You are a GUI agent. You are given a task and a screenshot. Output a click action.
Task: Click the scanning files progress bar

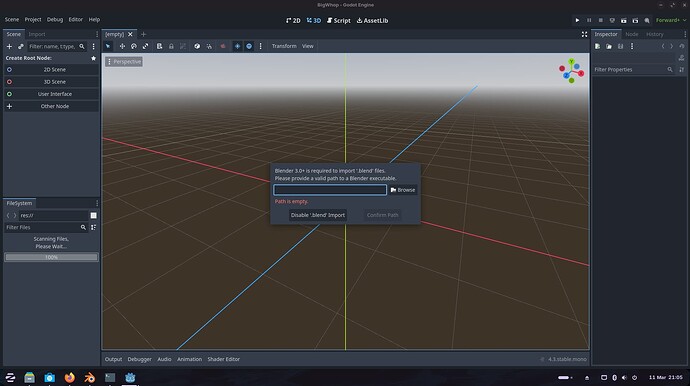(51, 257)
